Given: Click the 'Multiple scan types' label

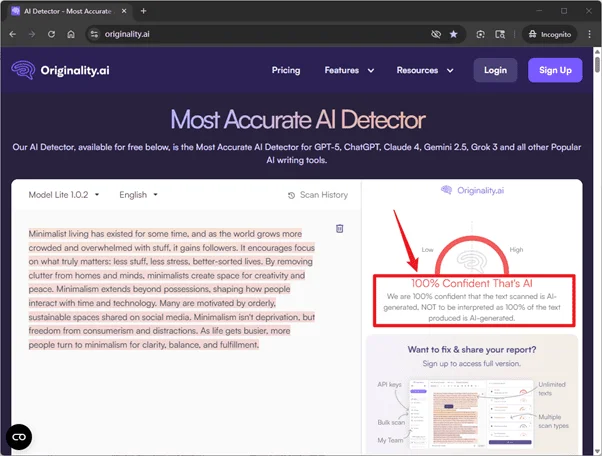Looking at the screenshot, I should (553, 421).
